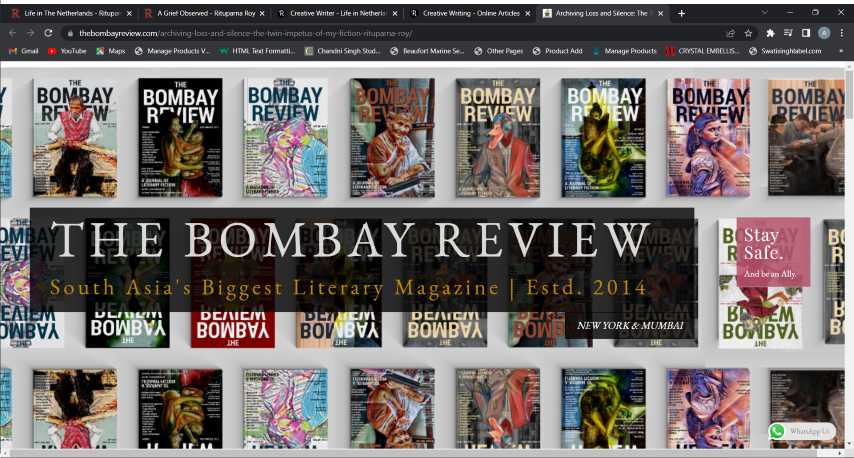Select the 'Archiving Loss and Silence' tab
This screenshot has height=458, width=854.
602,13
